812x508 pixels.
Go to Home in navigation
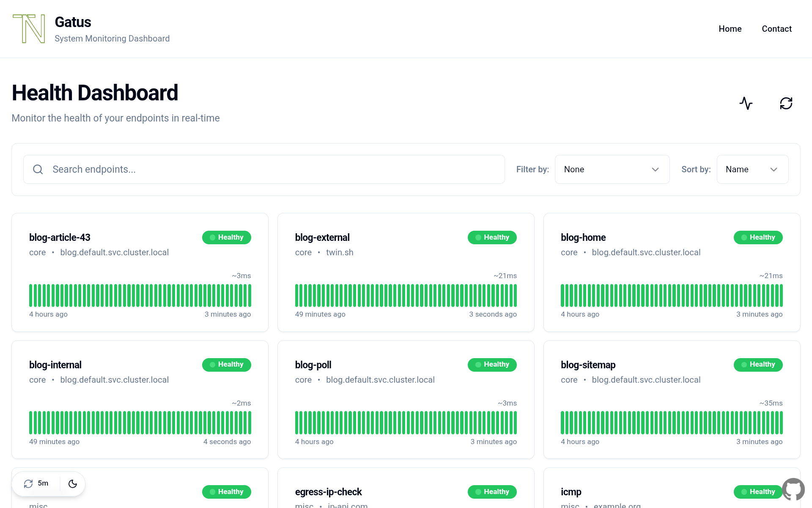coord(730,29)
